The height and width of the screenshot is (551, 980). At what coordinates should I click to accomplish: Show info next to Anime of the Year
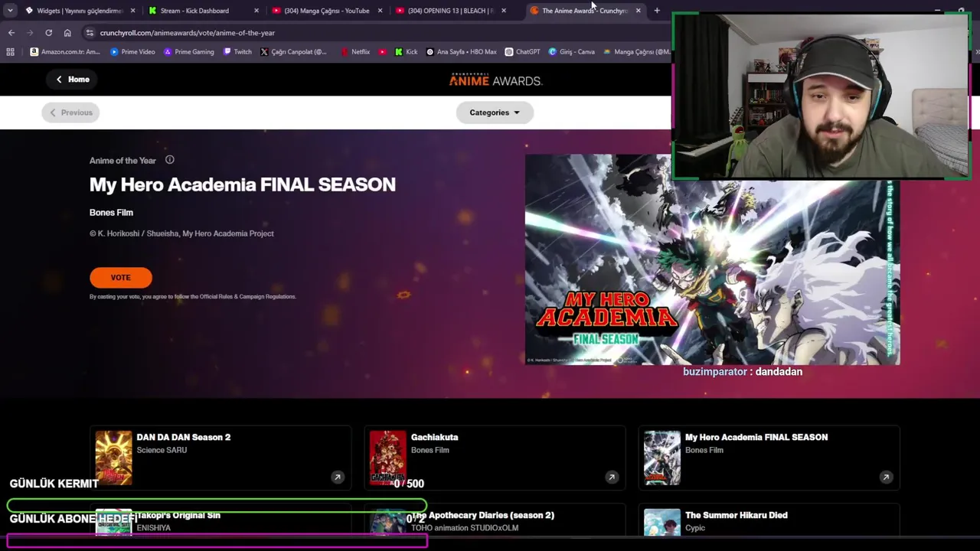click(170, 160)
